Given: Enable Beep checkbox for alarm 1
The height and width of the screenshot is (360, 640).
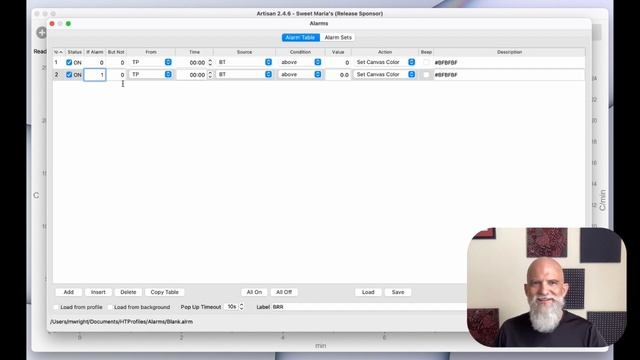Looking at the screenshot, I should (x=426, y=62).
